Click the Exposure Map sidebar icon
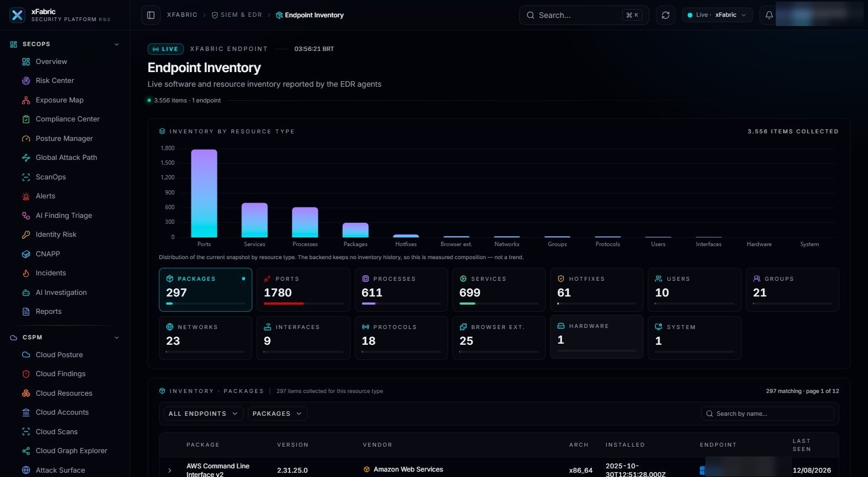Viewport: 868px width, 477px height. [26, 100]
